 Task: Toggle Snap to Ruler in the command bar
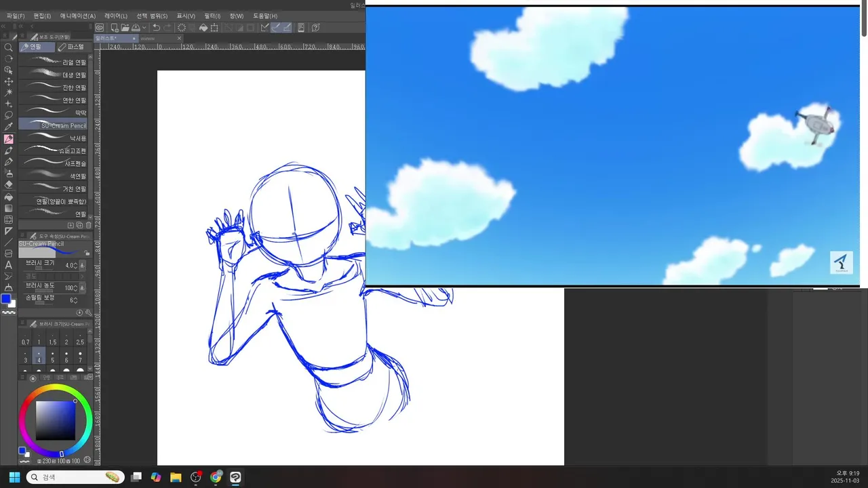[x=265, y=28]
